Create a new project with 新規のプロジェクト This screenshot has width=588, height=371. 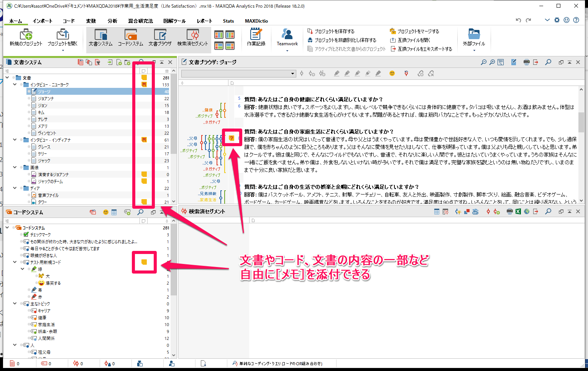pyautogui.click(x=26, y=38)
